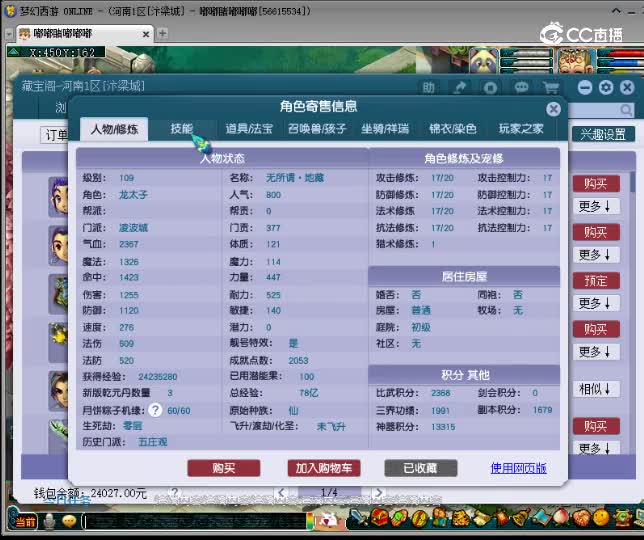Open the shopping cart icon in 藏宝阁 header
Screen dimensions: 644x540
pos(551,87)
